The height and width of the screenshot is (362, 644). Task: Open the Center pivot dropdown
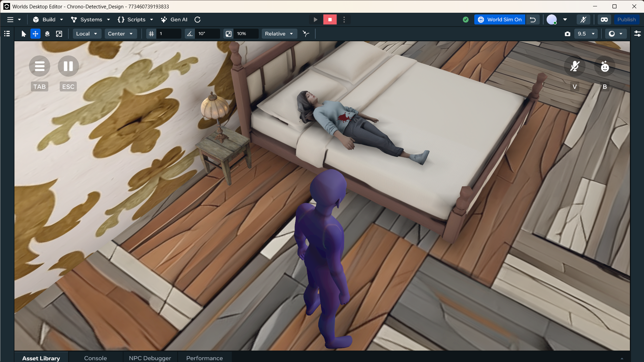pos(120,34)
